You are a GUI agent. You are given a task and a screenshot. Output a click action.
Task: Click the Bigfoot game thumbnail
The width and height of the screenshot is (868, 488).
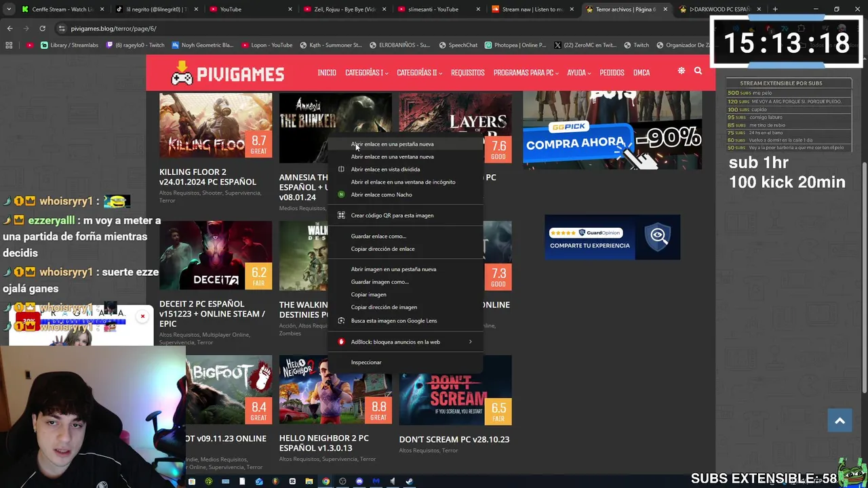pyautogui.click(x=229, y=390)
